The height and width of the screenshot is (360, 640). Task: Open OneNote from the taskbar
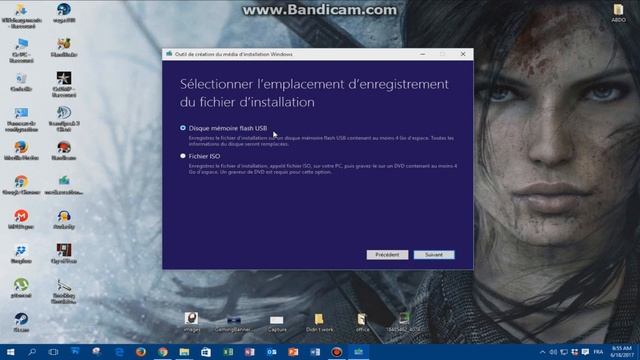pyautogui.click(x=249, y=352)
